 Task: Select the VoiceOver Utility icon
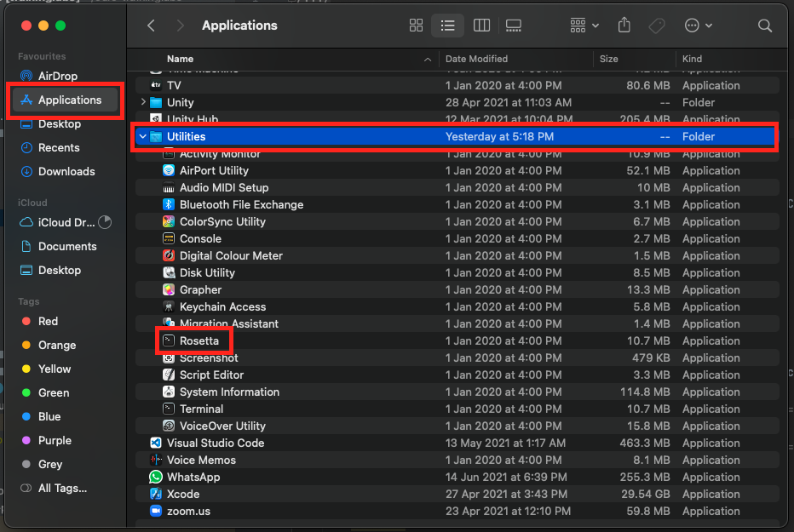[169, 426]
